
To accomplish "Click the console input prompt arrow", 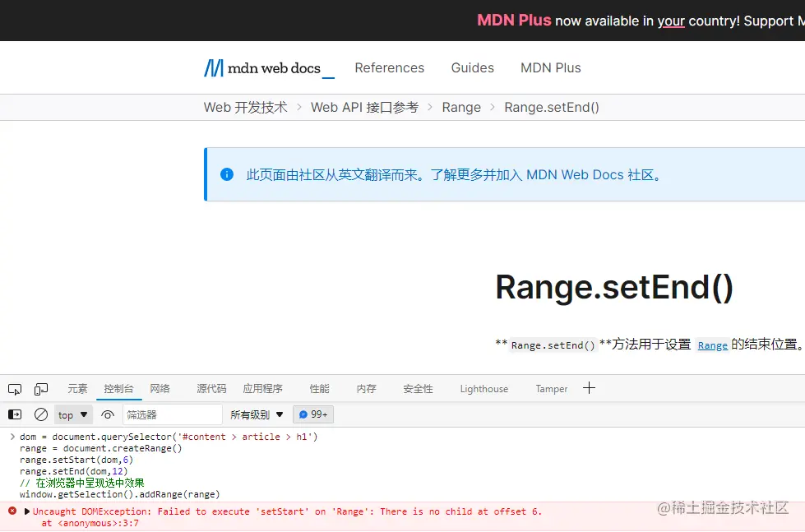I will pos(12,437).
